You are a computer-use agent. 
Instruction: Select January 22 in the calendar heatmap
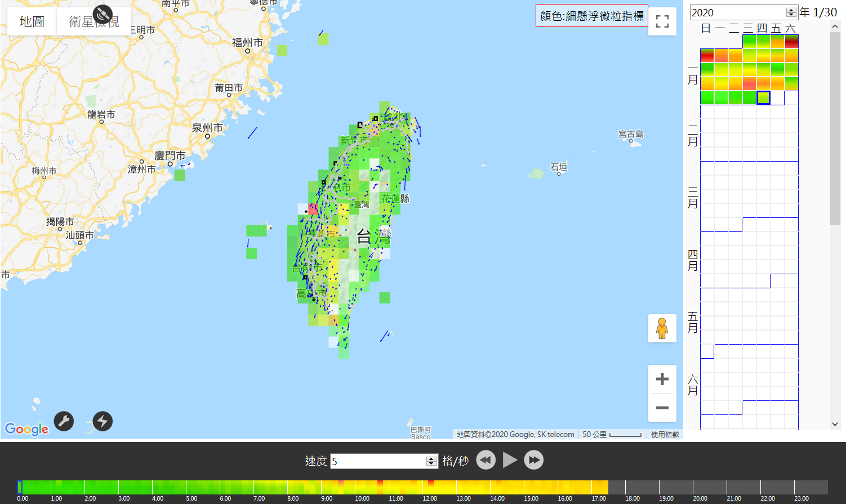tap(749, 83)
